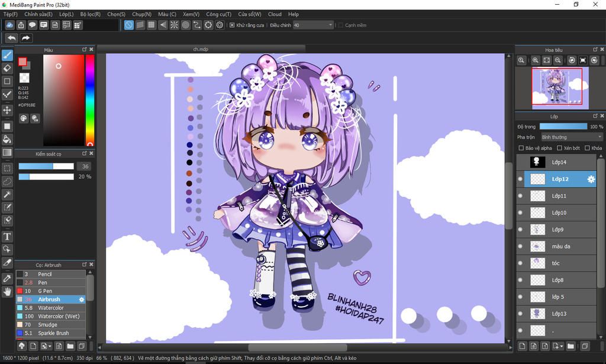
Task: Enable the Cạnh mềm checkbox
Action: coord(340,25)
